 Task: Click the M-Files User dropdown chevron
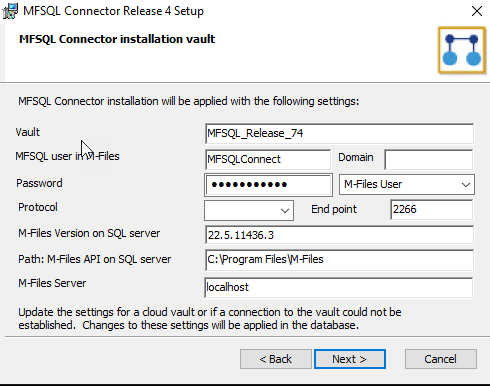click(466, 184)
